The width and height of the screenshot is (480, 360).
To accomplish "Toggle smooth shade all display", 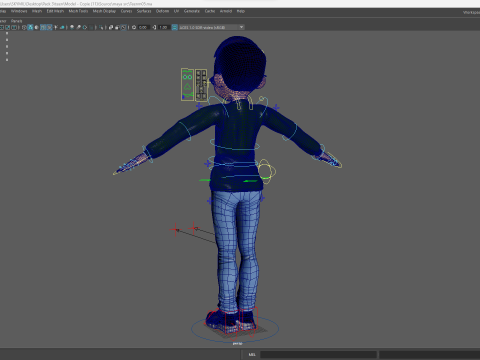I will coord(30,27).
